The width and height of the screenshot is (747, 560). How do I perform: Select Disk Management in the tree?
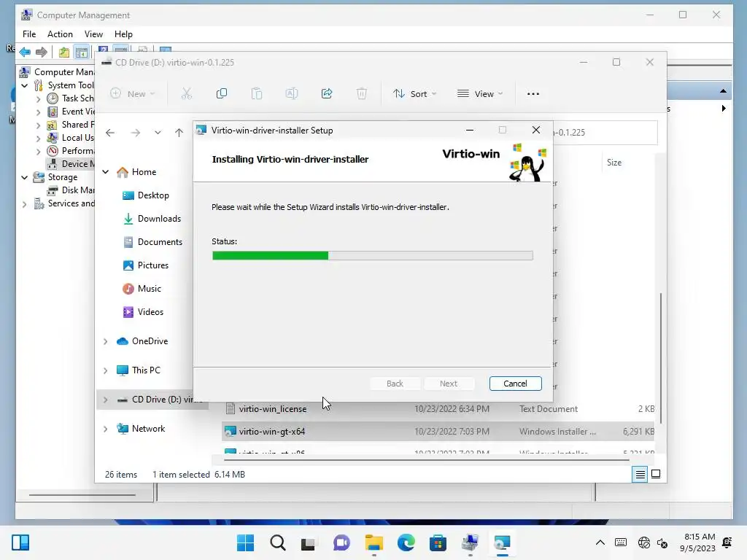coord(71,190)
